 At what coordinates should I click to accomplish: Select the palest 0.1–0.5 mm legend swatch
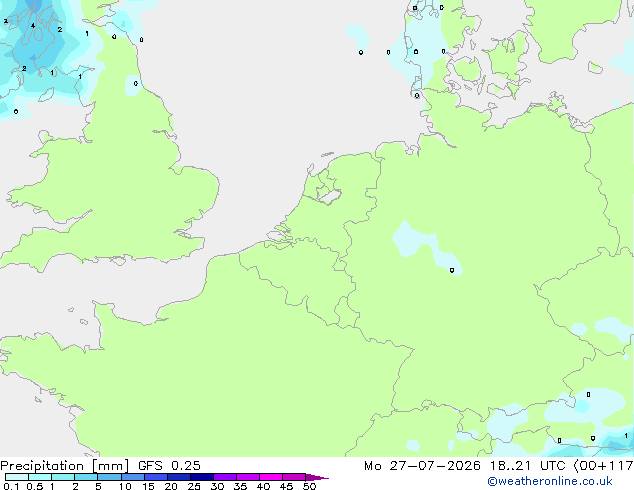(x=17, y=477)
